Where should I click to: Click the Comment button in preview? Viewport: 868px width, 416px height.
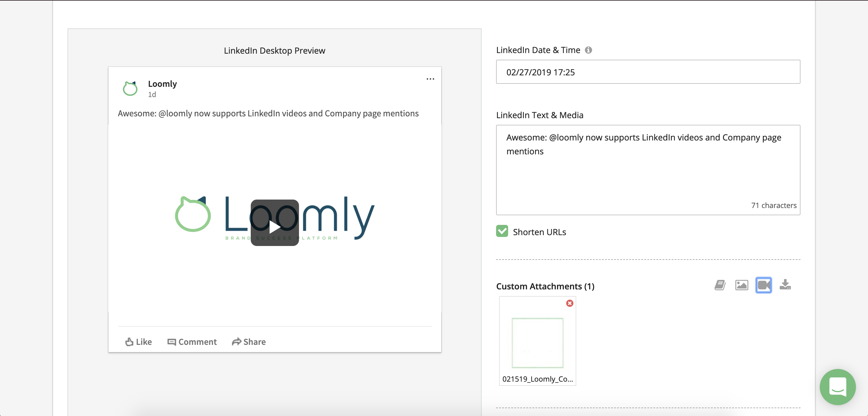coord(192,342)
